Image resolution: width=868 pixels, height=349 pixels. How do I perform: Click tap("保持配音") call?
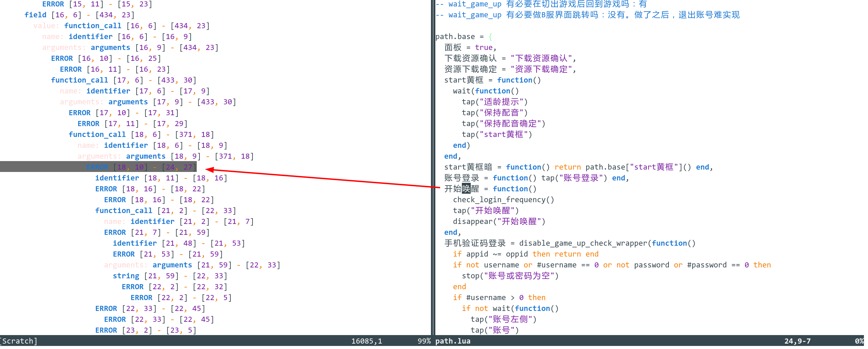(x=494, y=113)
